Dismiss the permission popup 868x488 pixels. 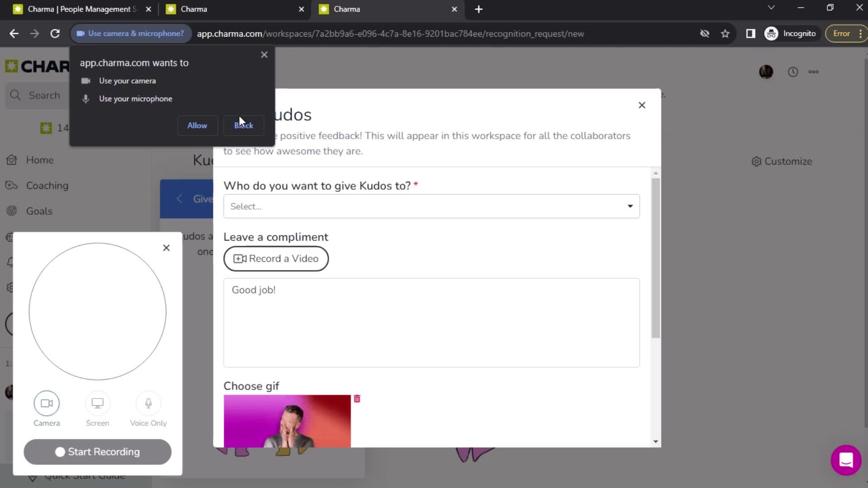[264, 55]
